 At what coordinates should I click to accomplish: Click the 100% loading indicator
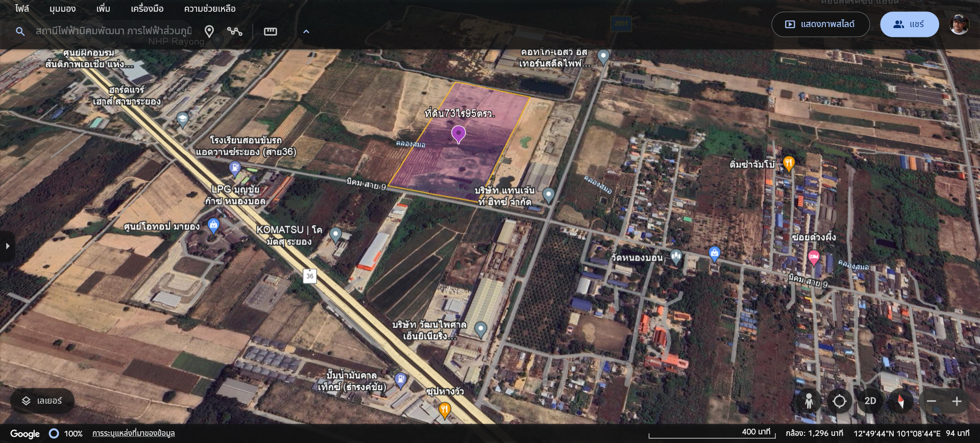(65, 434)
